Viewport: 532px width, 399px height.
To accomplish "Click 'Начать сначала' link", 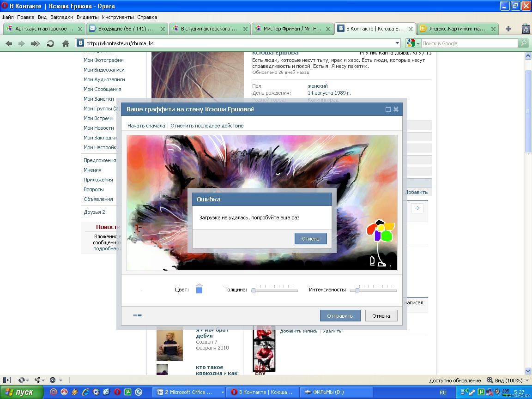I will [146, 126].
